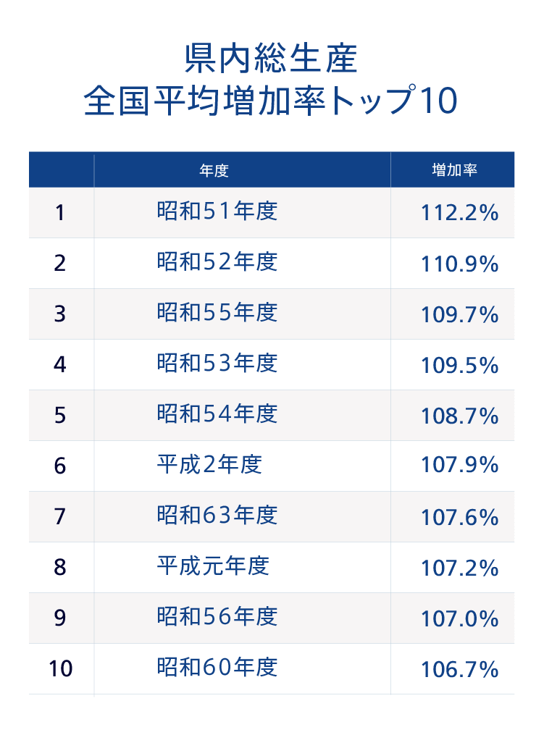Click the 年度 column header
The height and width of the screenshot is (756, 544).
[214, 171]
